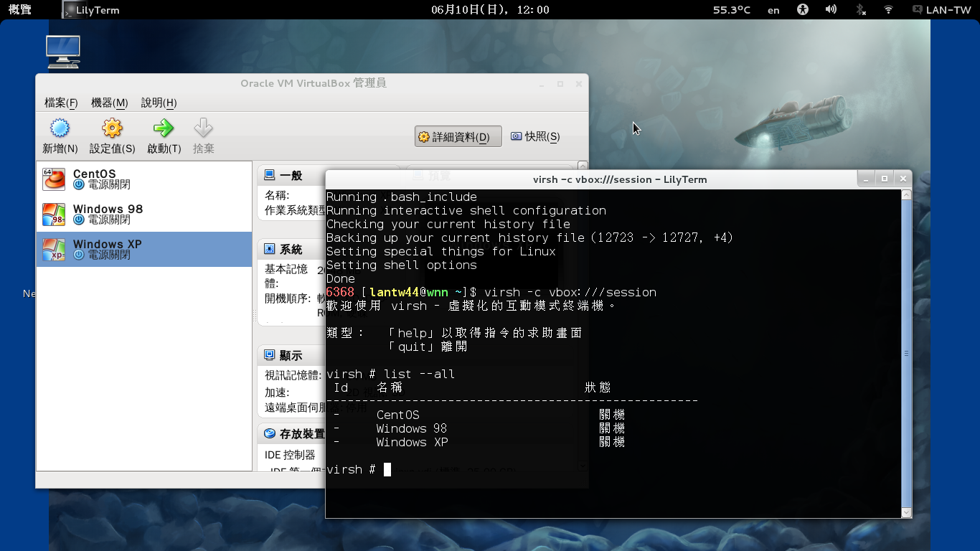Open the computer icon on the desktop
980x551 pixels.
(x=62, y=52)
